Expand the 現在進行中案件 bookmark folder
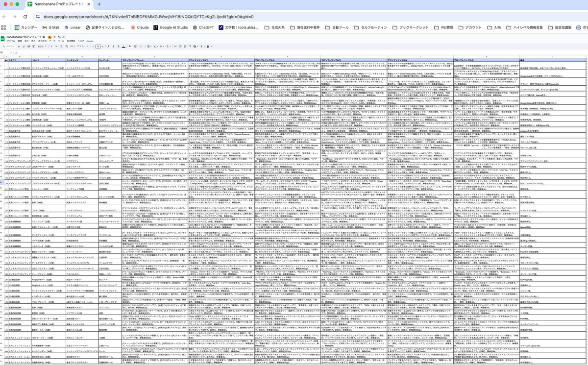The image size is (588, 365). [304, 27]
